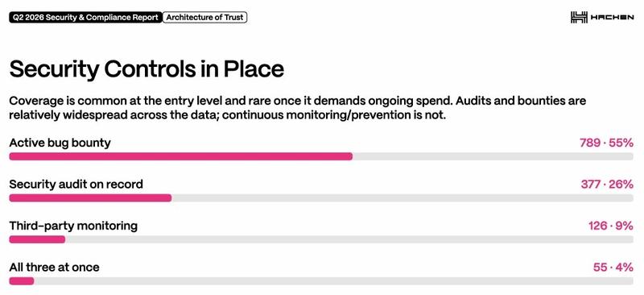The image size is (644, 295).
Task: Click the coverage description paragraph
Action: coord(297,108)
